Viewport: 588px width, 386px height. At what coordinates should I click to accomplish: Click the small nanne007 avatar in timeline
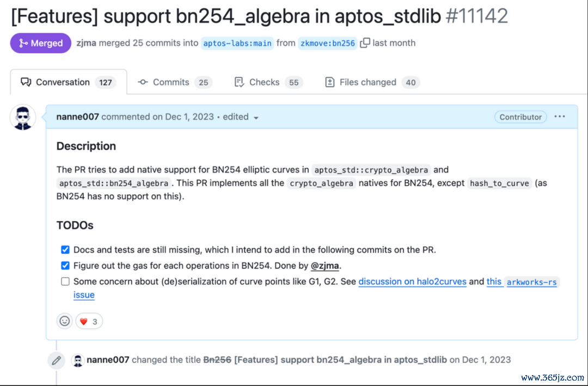point(78,360)
